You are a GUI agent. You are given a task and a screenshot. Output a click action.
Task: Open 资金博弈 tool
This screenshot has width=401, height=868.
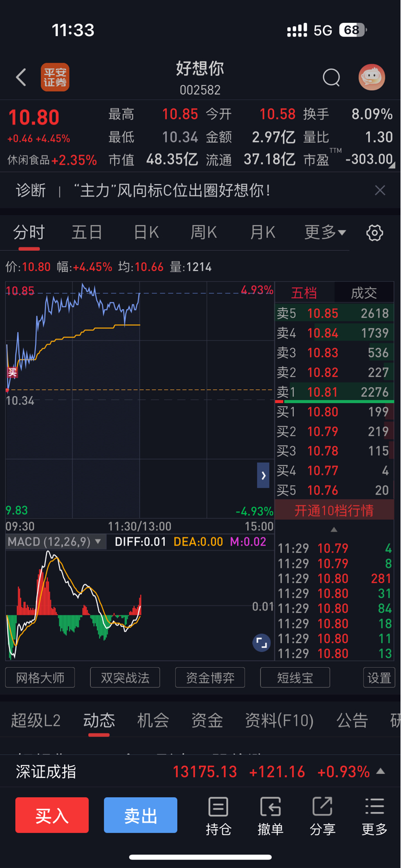(210, 678)
